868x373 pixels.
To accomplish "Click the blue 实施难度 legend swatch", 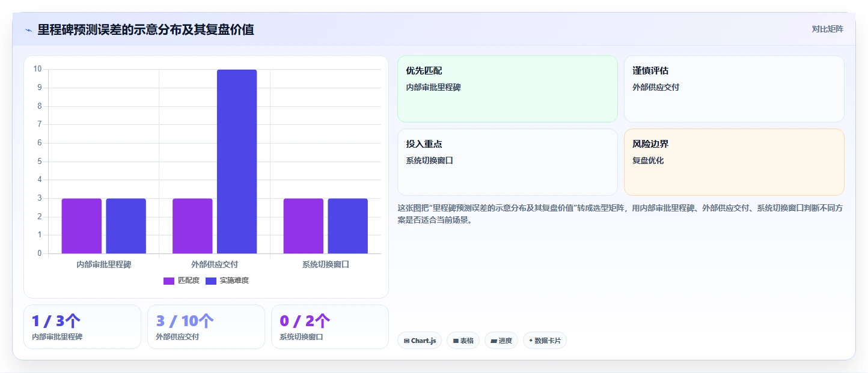I will (x=211, y=281).
